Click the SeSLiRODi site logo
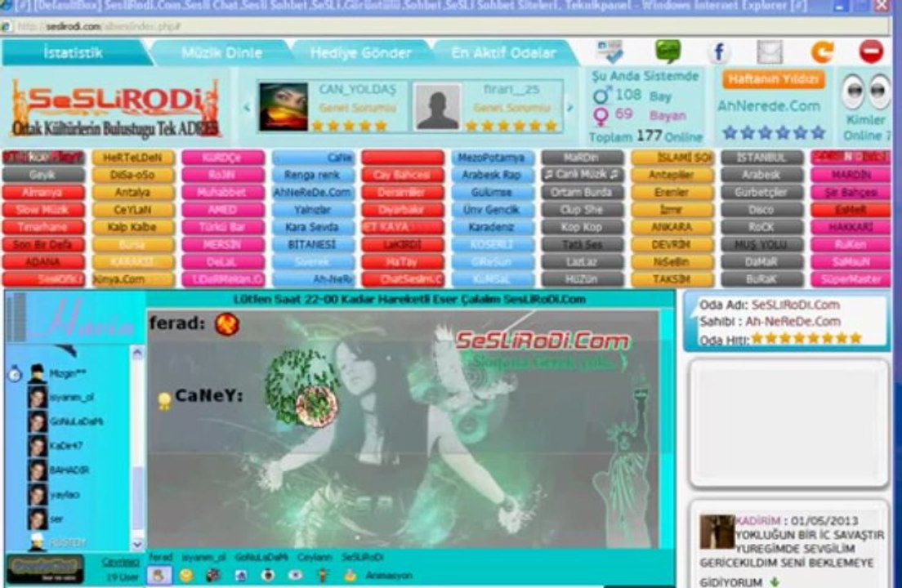 click(x=116, y=108)
